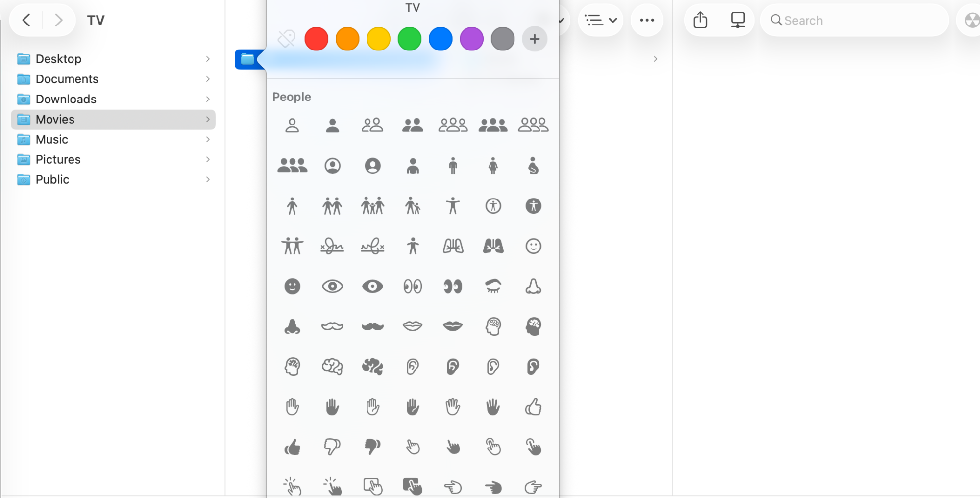Choose the two adults with child symbol

(372, 206)
